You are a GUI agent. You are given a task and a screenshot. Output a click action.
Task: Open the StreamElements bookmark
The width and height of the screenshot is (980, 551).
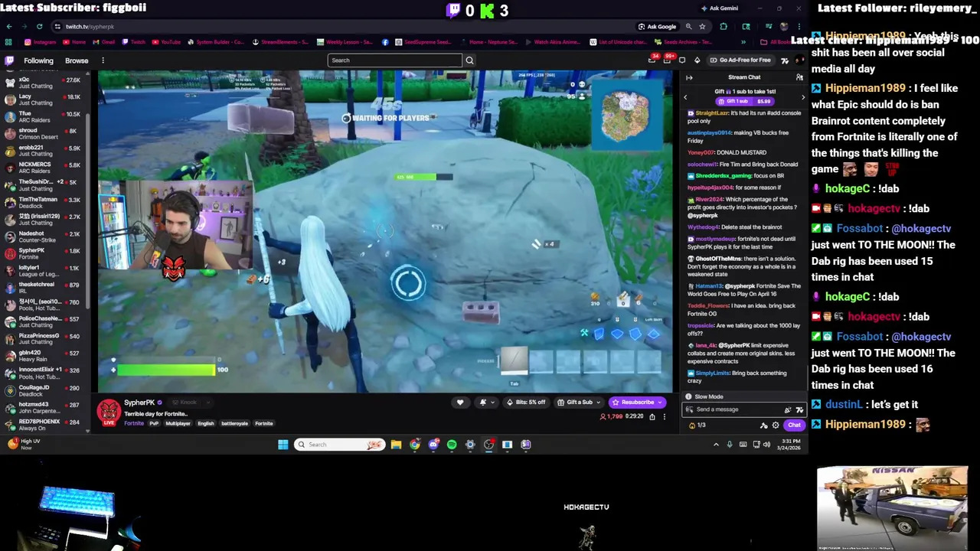click(x=282, y=42)
